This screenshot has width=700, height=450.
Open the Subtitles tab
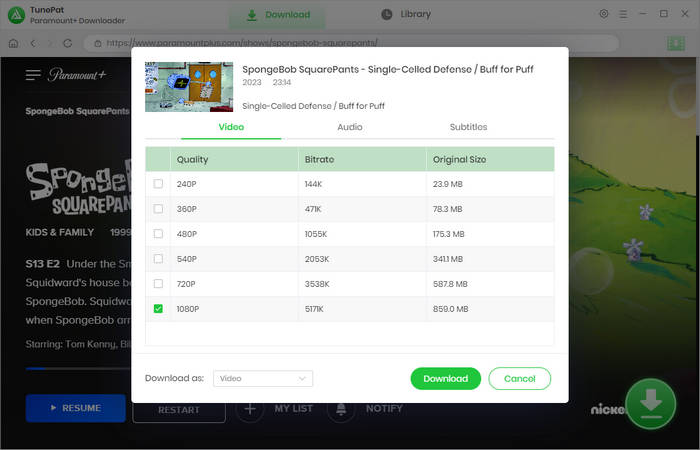tap(468, 127)
